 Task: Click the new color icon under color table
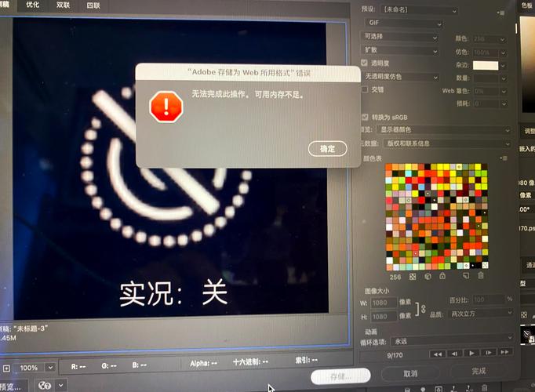(x=466, y=275)
